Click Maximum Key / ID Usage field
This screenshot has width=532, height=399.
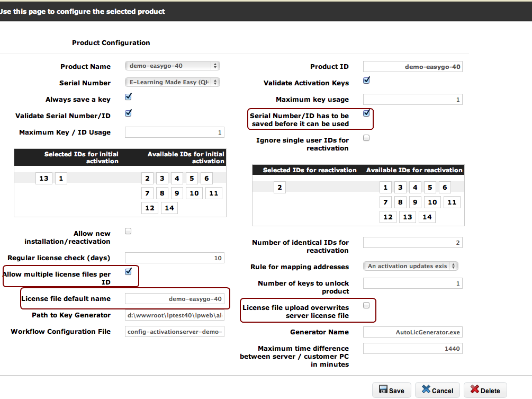click(174, 132)
